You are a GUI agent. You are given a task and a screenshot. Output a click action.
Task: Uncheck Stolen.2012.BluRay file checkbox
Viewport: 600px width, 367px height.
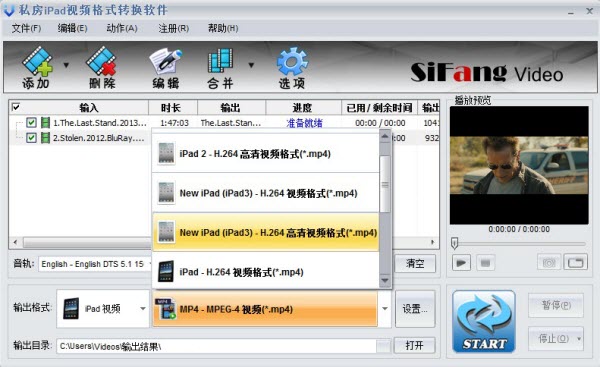coord(31,138)
